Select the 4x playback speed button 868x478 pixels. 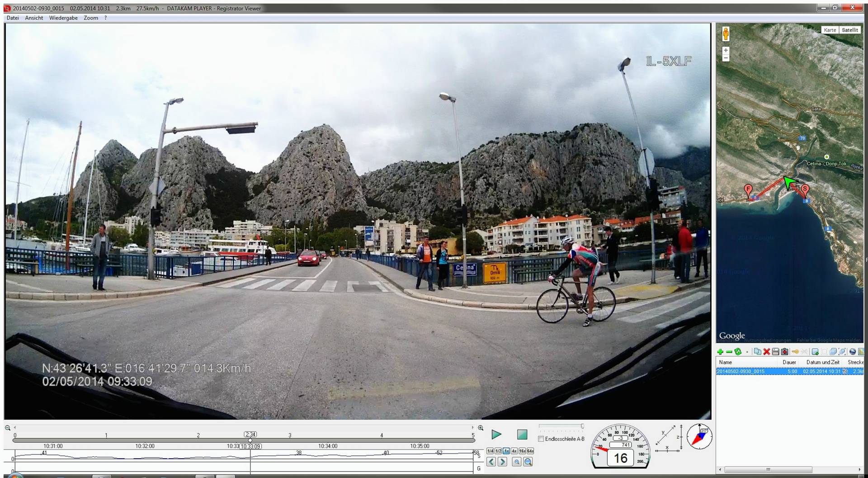click(x=514, y=451)
